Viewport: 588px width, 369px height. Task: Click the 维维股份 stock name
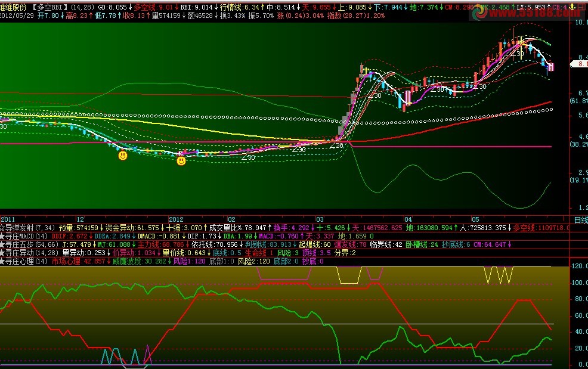point(14,7)
